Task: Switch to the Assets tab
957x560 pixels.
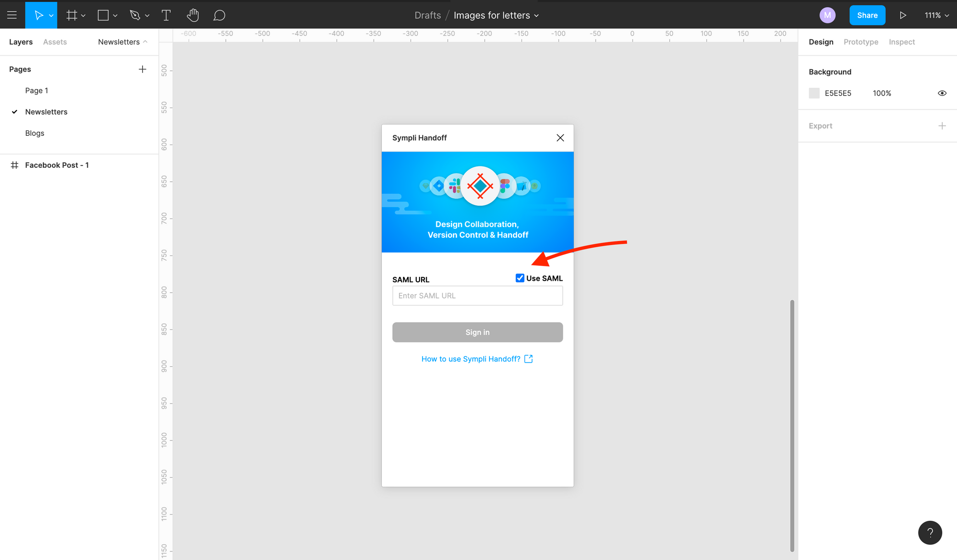Action: (x=55, y=42)
